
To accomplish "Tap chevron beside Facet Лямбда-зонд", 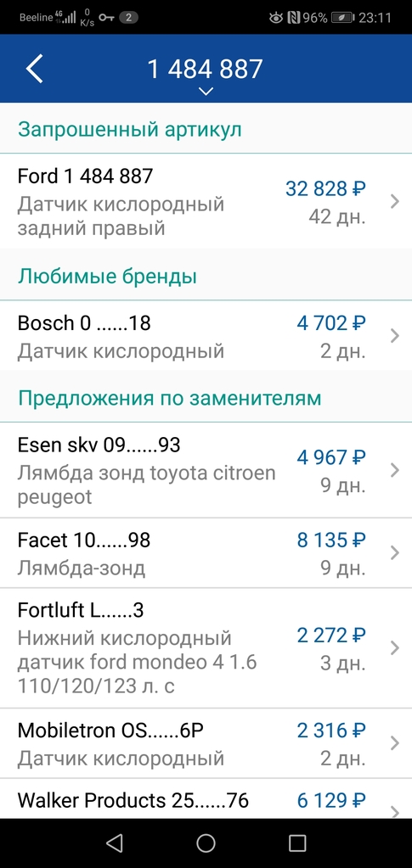I will click(x=395, y=552).
